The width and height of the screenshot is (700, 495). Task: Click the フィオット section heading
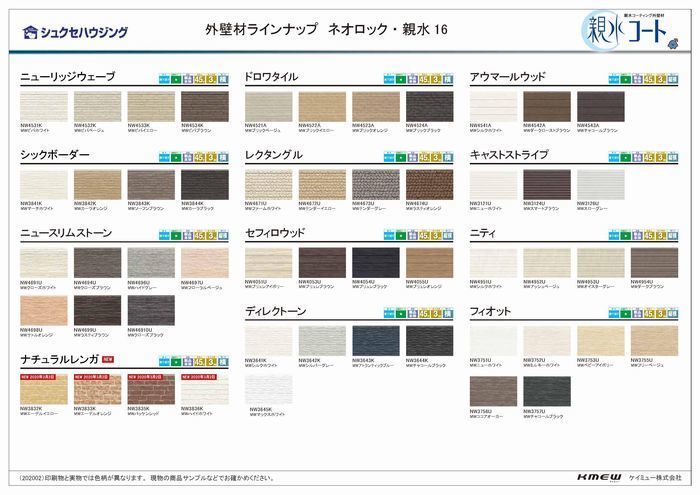[490, 311]
